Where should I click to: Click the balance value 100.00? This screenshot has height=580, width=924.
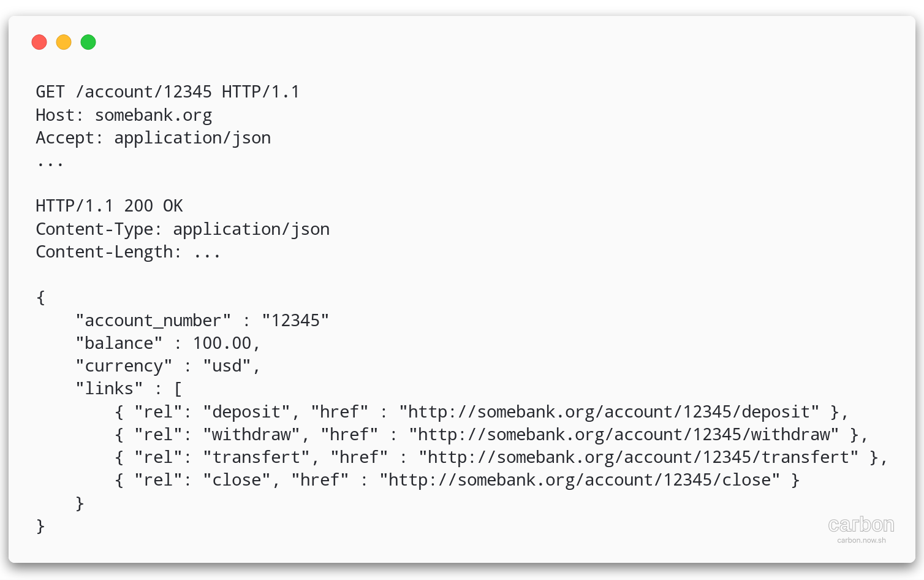pos(222,343)
